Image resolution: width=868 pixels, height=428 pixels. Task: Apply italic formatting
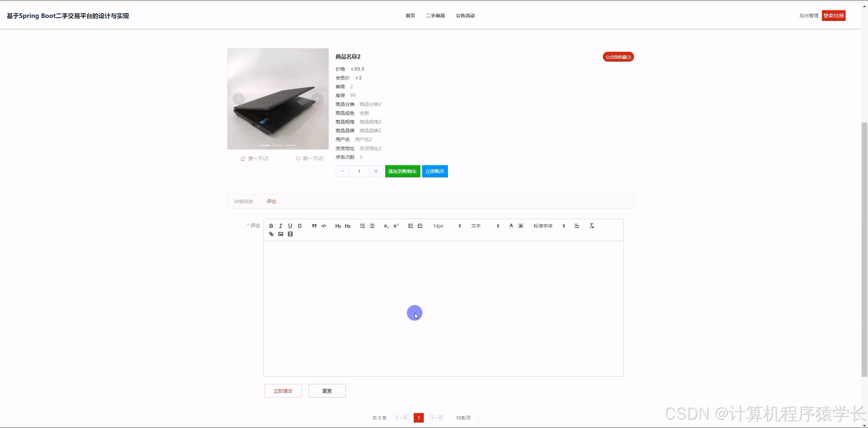point(280,226)
